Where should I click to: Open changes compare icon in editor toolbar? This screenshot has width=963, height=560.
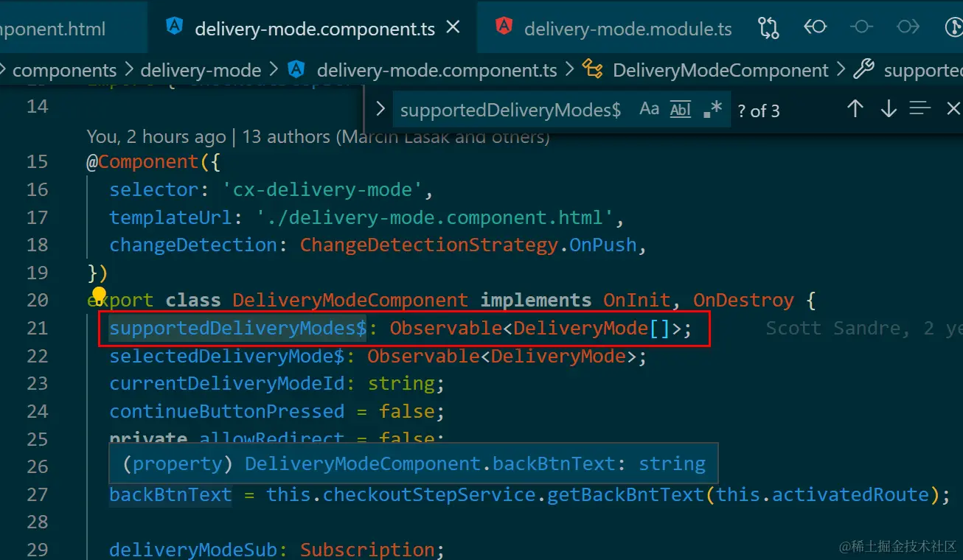click(x=768, y=28)
